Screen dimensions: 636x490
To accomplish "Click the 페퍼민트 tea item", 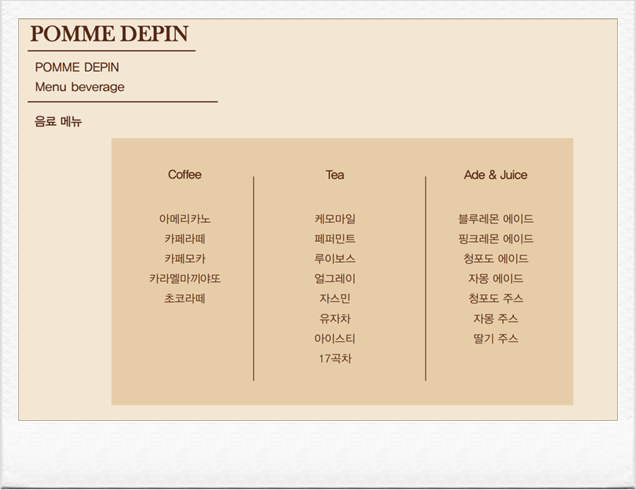I will point(335,239).
